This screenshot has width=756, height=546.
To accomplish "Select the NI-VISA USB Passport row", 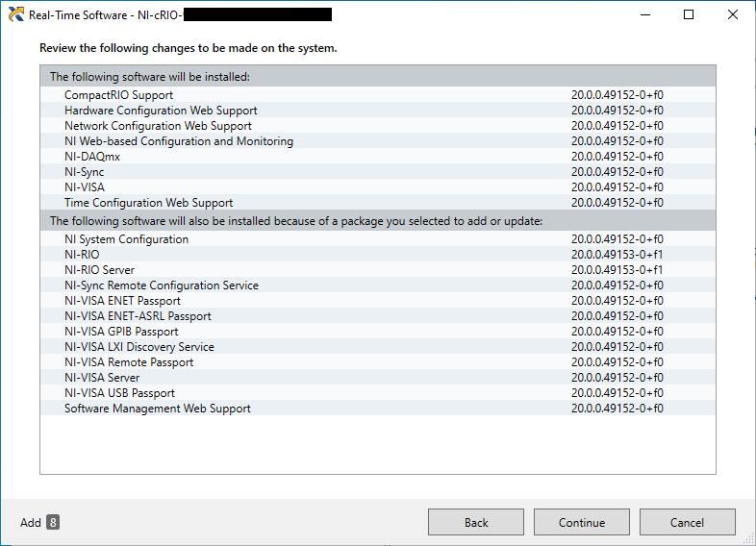I will tap(119, 393).
